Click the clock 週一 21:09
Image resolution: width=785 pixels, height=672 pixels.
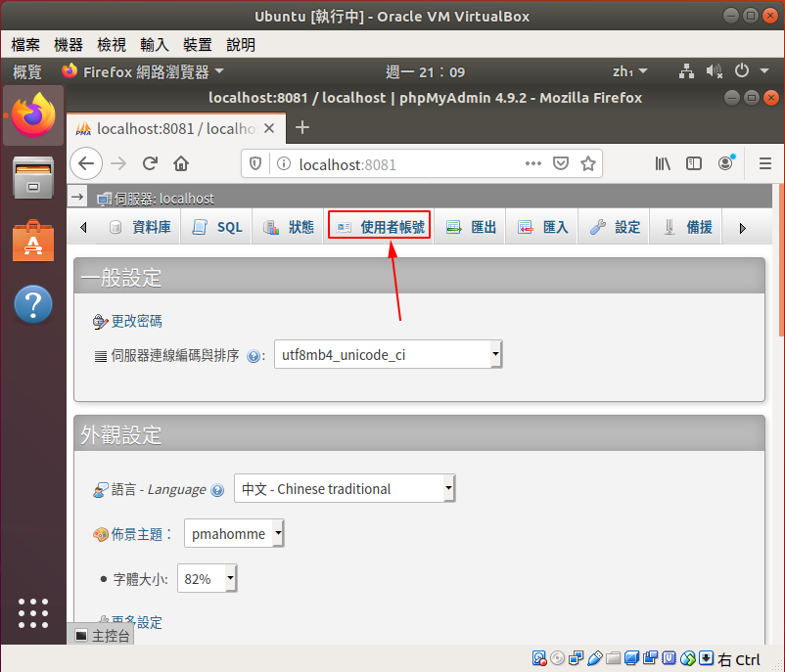[x=425, y=72]
